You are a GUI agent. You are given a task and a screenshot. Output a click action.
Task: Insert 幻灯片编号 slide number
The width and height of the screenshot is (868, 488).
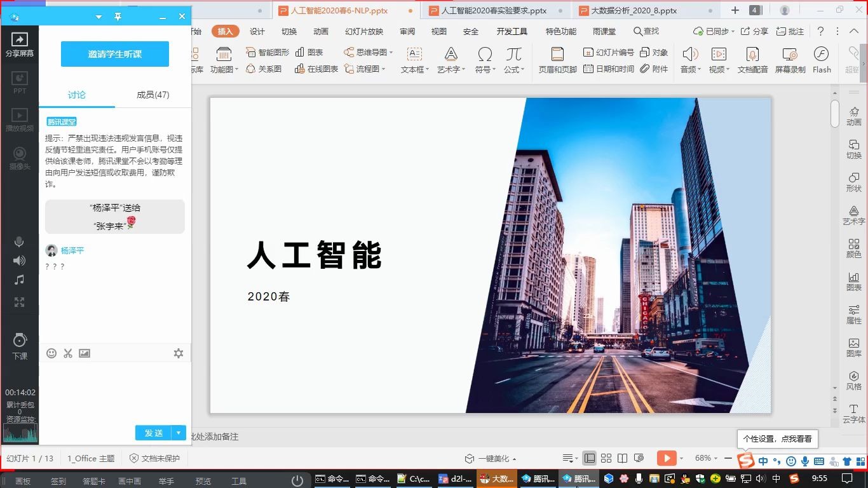[x=609, y=52]
